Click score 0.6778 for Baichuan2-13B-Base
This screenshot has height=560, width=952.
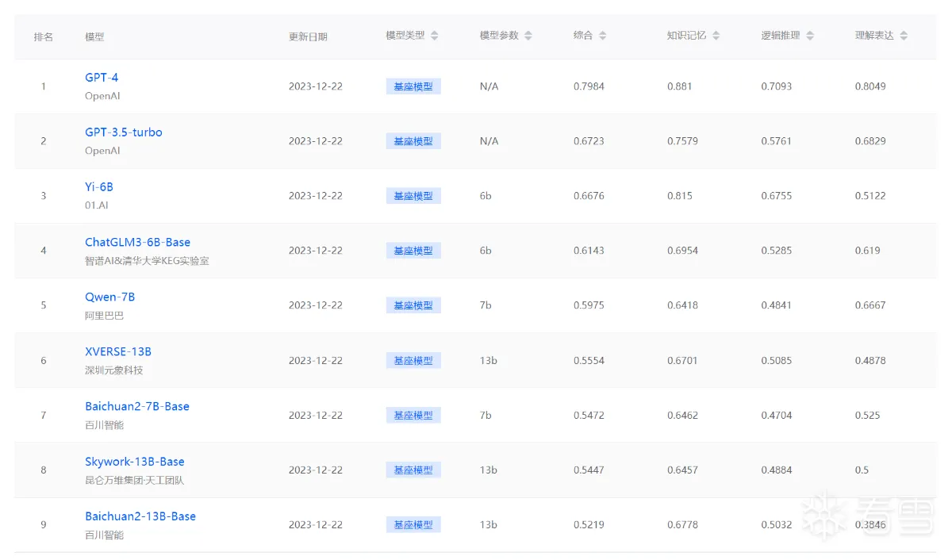pyautogui.click(x=682, y=524)
